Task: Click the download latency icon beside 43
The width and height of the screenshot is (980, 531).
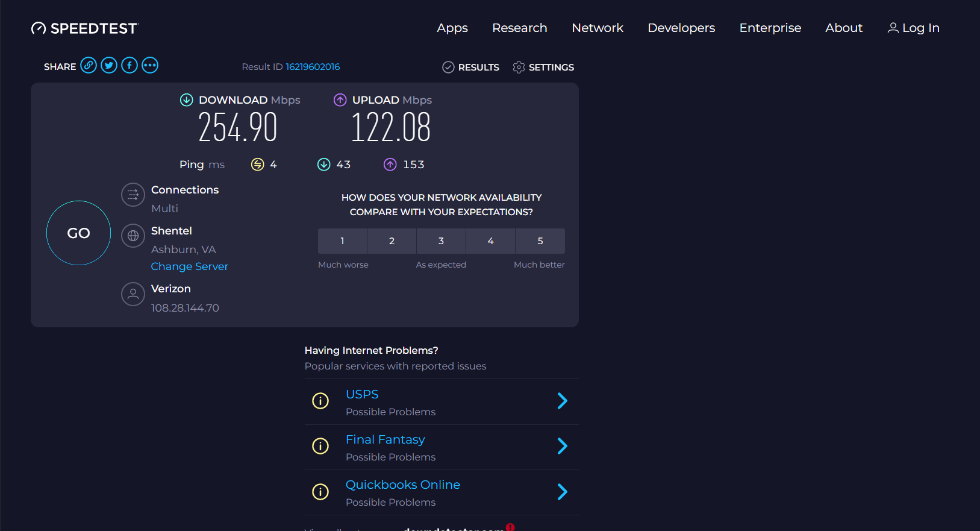Action: click(x=324, y=165)
